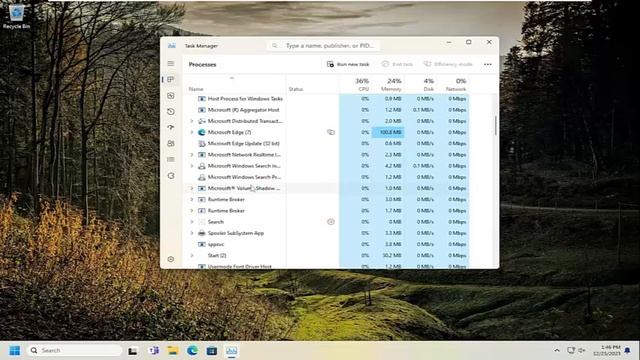Sort processes by Status column header

pyautogui.click(x=312, y=84)
